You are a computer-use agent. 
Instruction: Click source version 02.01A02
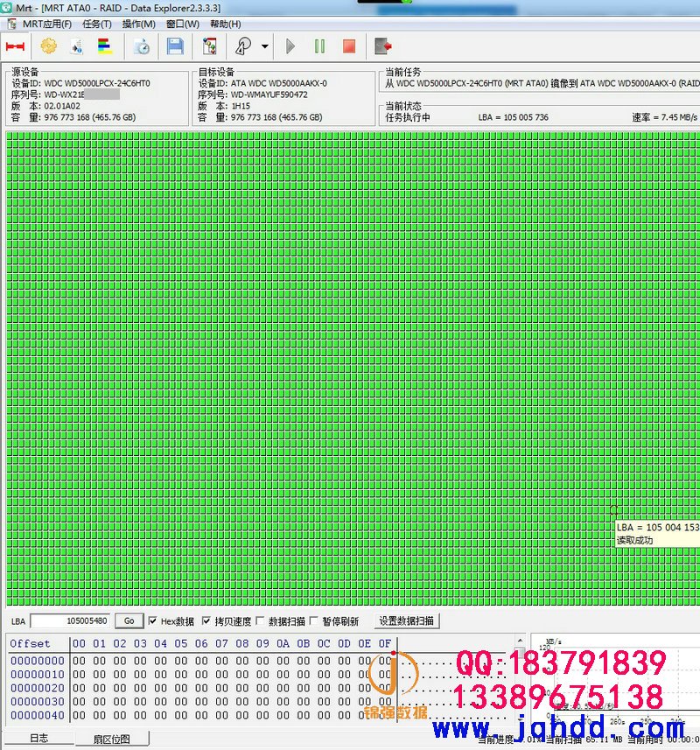pos(62,106)
